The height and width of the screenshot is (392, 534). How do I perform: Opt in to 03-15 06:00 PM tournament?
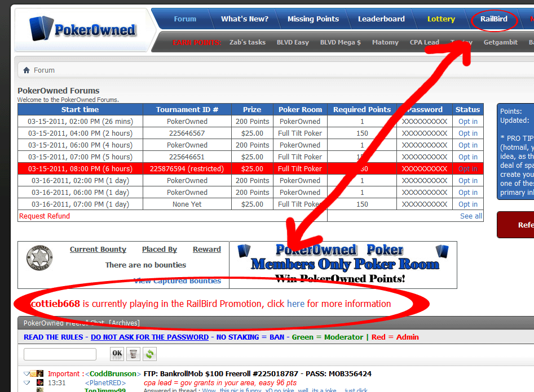pos(467,145)
